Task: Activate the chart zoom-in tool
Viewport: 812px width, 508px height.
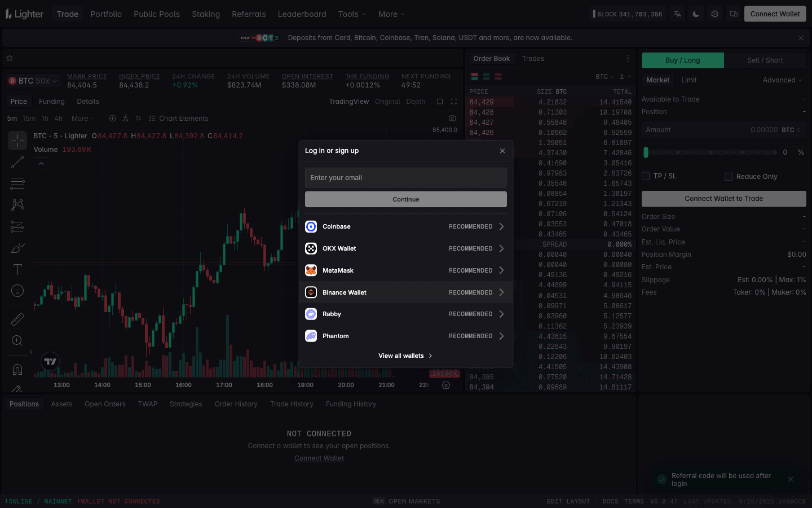Action: coord(17,340)
